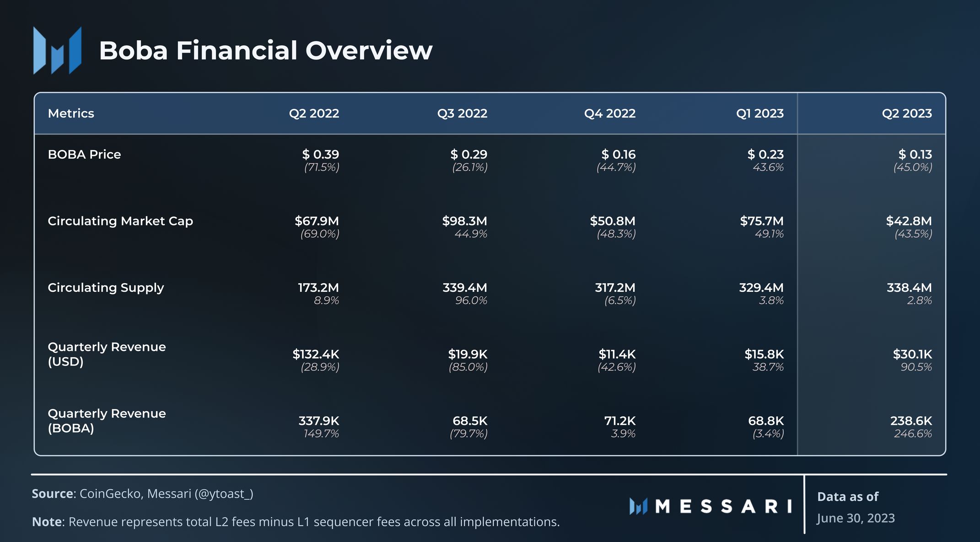Click the Quarterly Revenue (USD) row label
The height and width of the screenshot is (542, 980).
(x=107, y=354)
